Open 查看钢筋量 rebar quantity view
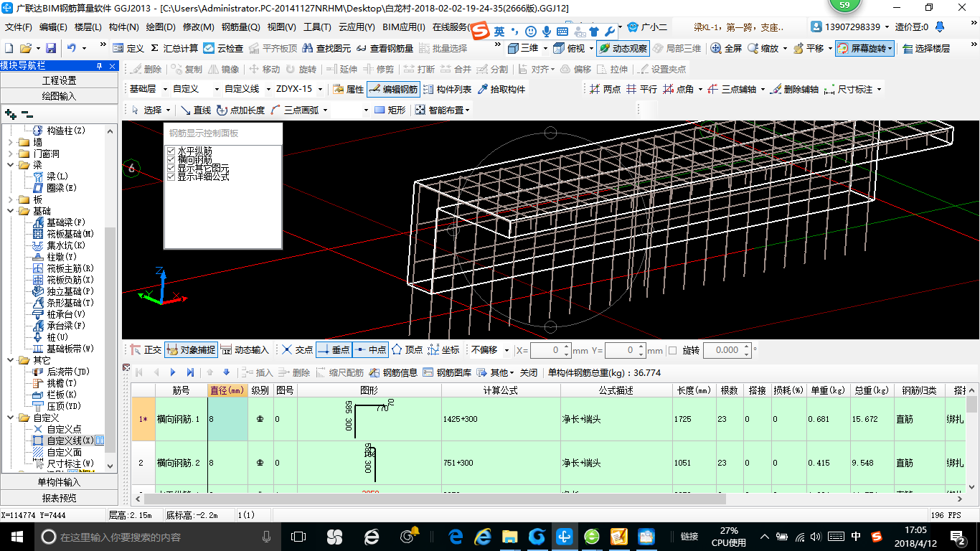The width and height of the screenshot is (980, 551). [385, 48]
